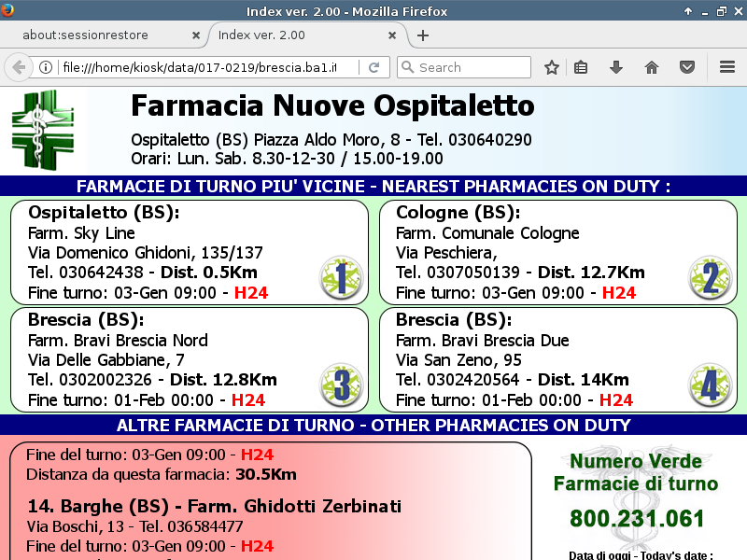
Task: Click the number 1 pharmacy badge
Action: (341, 277)
